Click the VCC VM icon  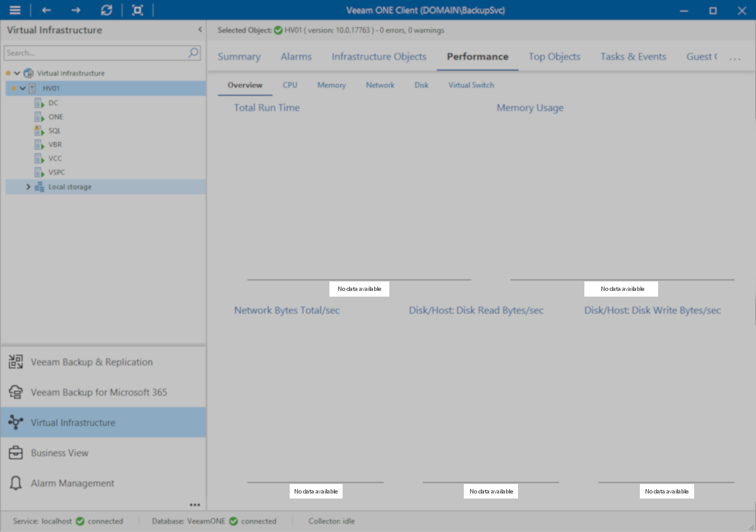[39, 158]
